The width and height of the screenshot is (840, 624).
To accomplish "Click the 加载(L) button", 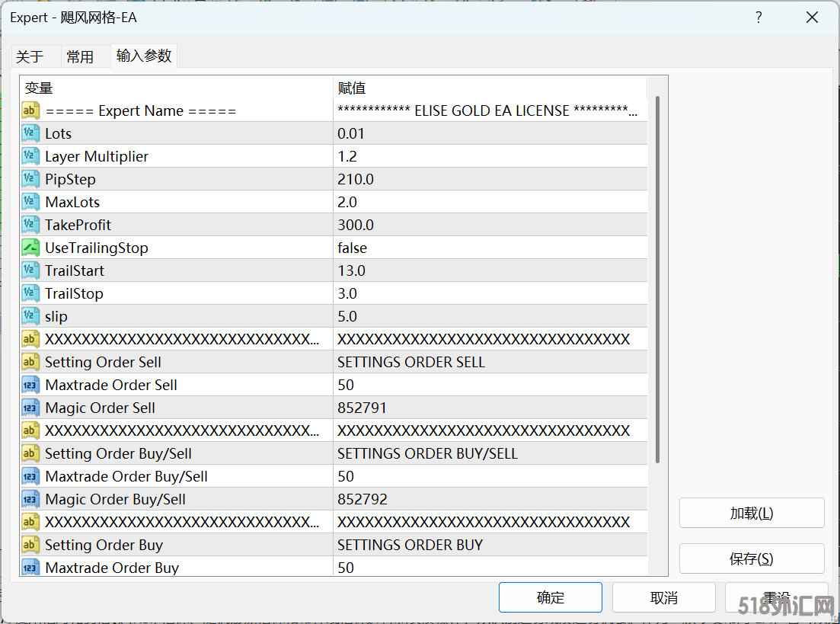I will tap(751, 513).
